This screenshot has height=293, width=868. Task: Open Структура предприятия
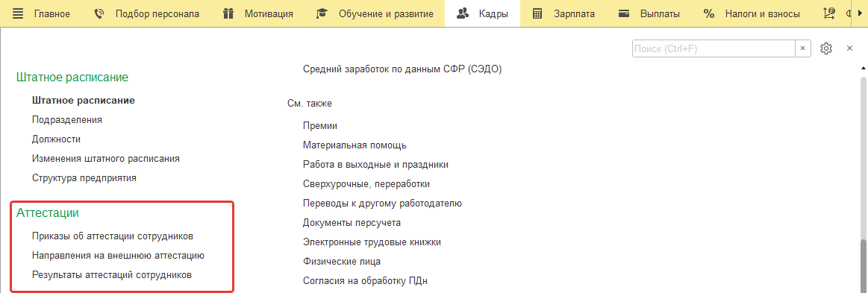[84, 178]
